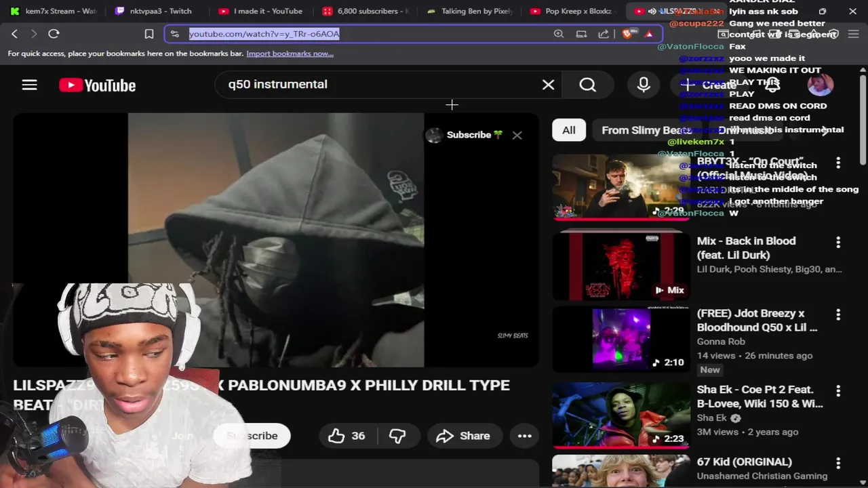The image size is (868, 488).
Task: Open Mix - Back in Blood title
Action: click(x=746, y=248)
